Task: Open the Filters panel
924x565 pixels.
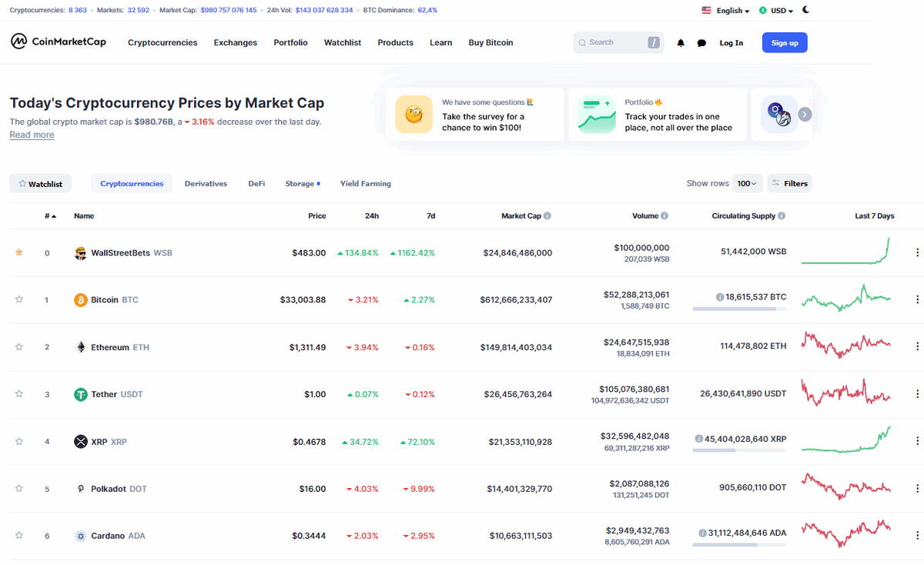Action: pos(789,183)
